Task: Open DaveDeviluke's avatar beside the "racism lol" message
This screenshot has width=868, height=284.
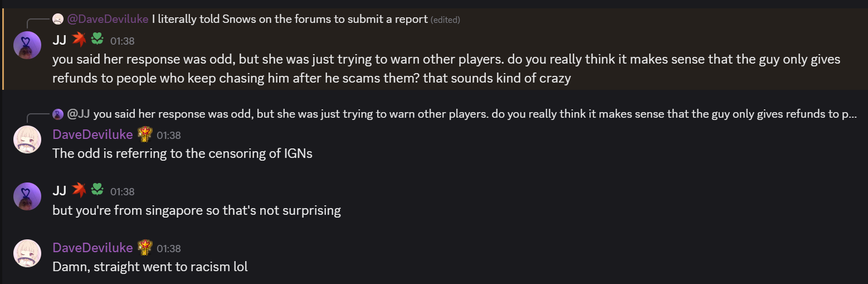Action: [x=27, y=253]
